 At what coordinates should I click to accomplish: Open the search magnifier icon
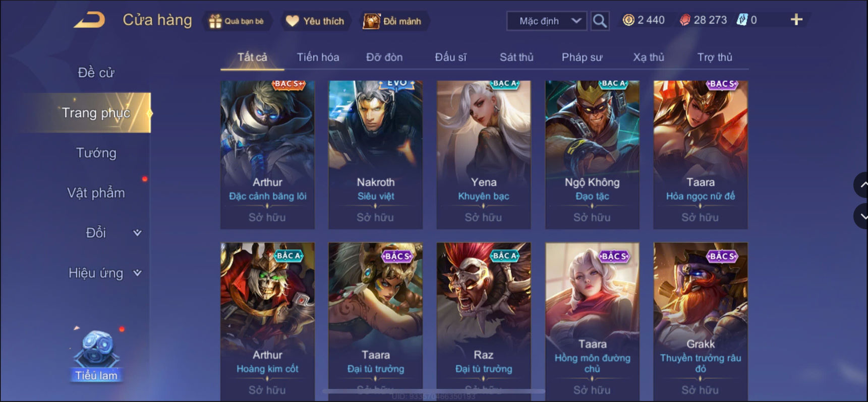(x=600, y=21)
